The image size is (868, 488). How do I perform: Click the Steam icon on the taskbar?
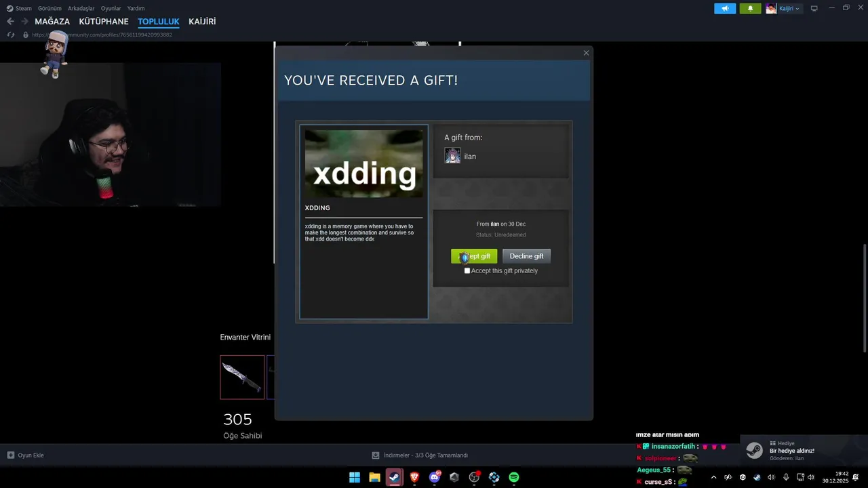coord(394,477)
